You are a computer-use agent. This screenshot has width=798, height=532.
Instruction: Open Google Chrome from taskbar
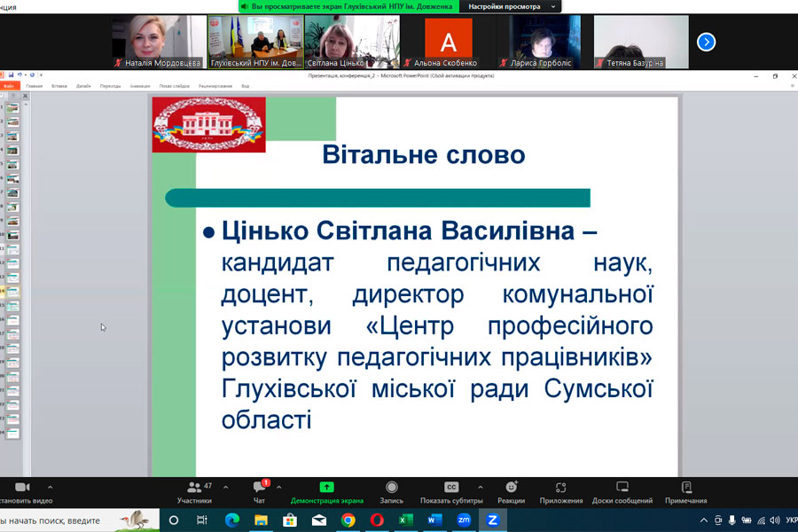348,520
